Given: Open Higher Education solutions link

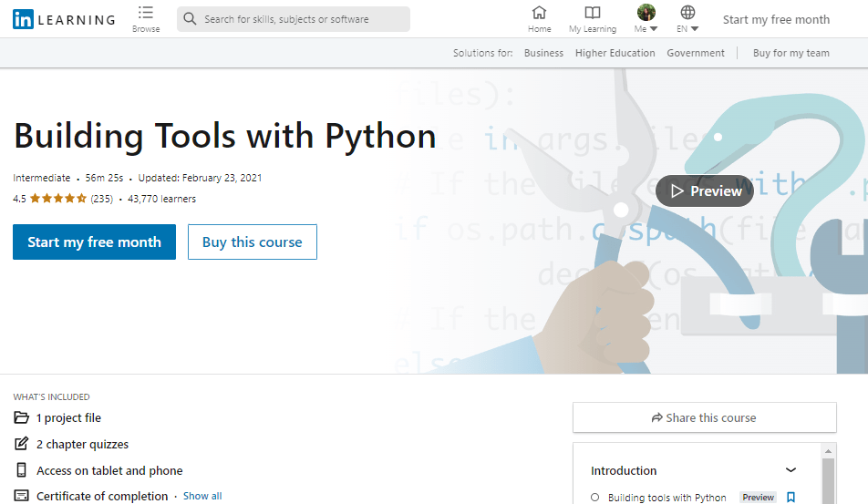Looking at the screenshot, I should click(x=615, y=53).
